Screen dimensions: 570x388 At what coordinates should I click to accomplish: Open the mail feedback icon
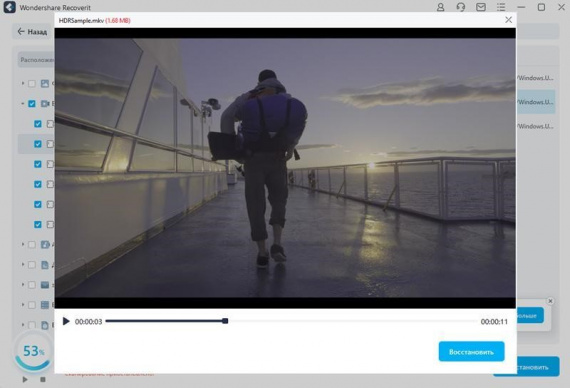pyautogui.click(x=481, y=7)
